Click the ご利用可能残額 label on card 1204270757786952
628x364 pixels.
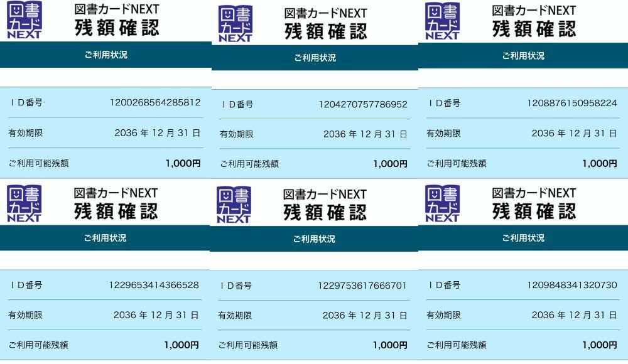point(249,164)
